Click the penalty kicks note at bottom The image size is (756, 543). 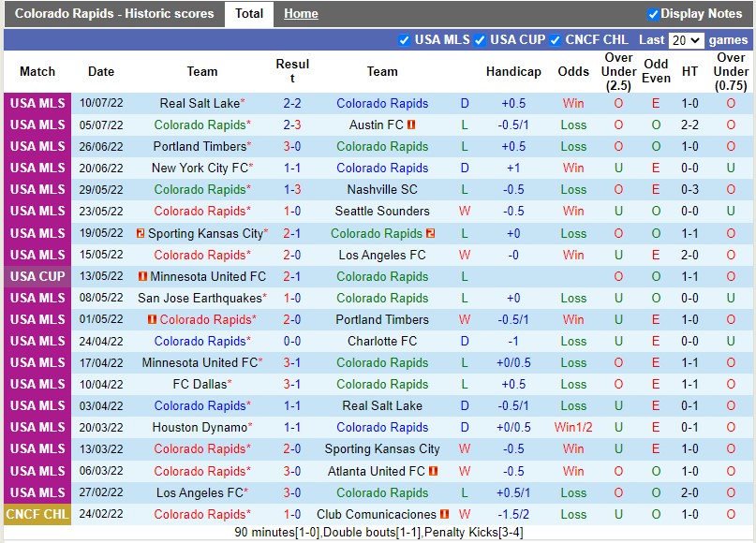click(379, 533)
